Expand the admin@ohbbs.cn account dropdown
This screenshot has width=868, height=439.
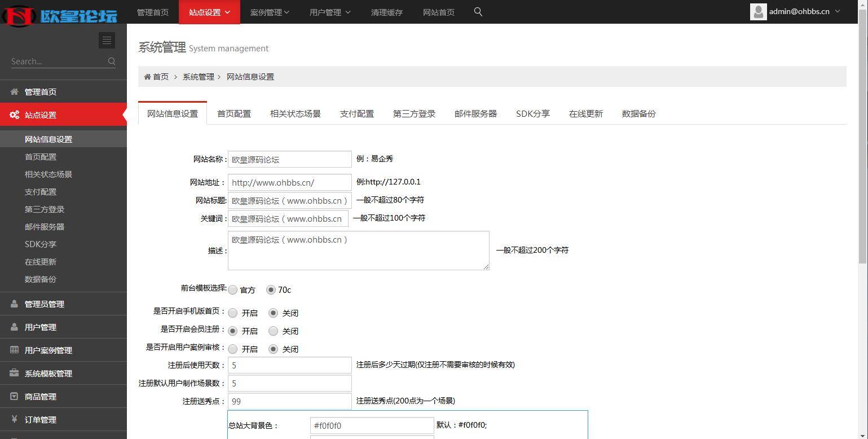[x=795, y=11]
